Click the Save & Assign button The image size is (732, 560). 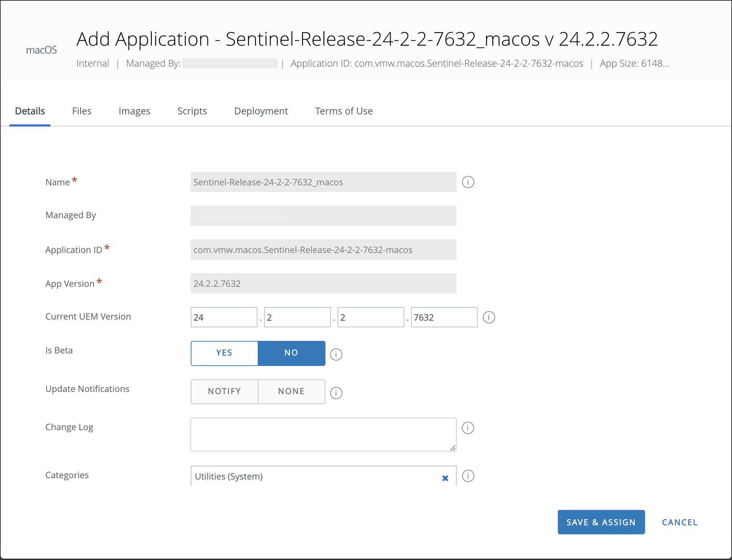[x=601, y=522]
